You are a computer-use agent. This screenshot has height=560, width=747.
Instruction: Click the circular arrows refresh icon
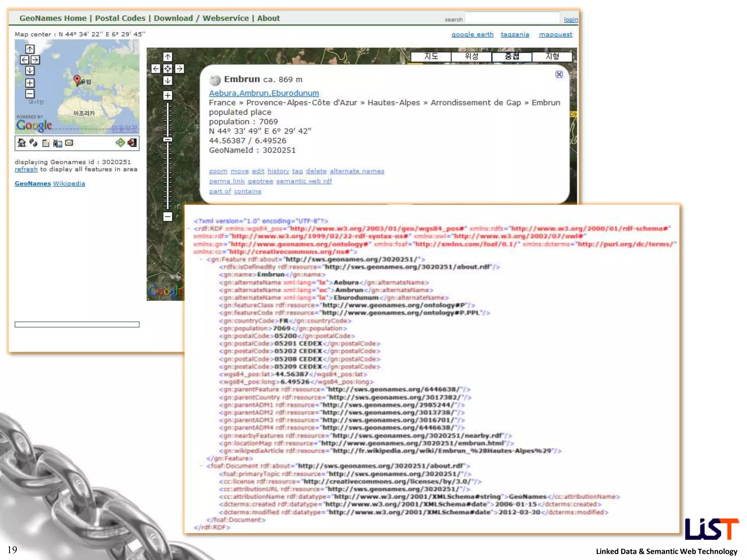point(34,143)
